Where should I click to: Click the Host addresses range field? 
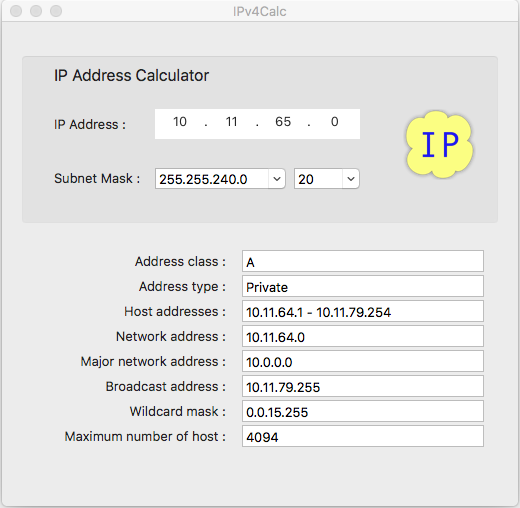pos(363,311)
